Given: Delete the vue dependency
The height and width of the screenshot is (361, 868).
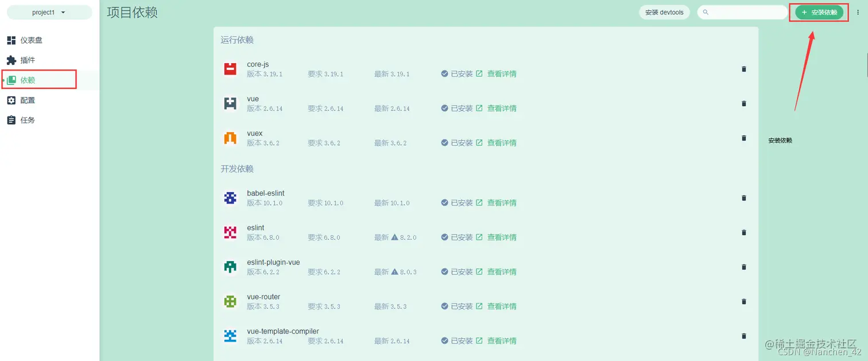Looking at the screenshot, I should point(744,103).
